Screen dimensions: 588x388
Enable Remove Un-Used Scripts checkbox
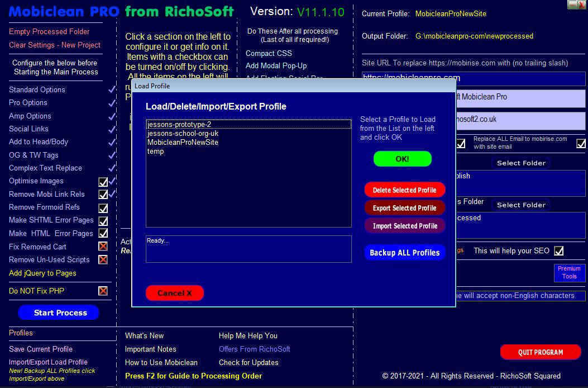103,259
